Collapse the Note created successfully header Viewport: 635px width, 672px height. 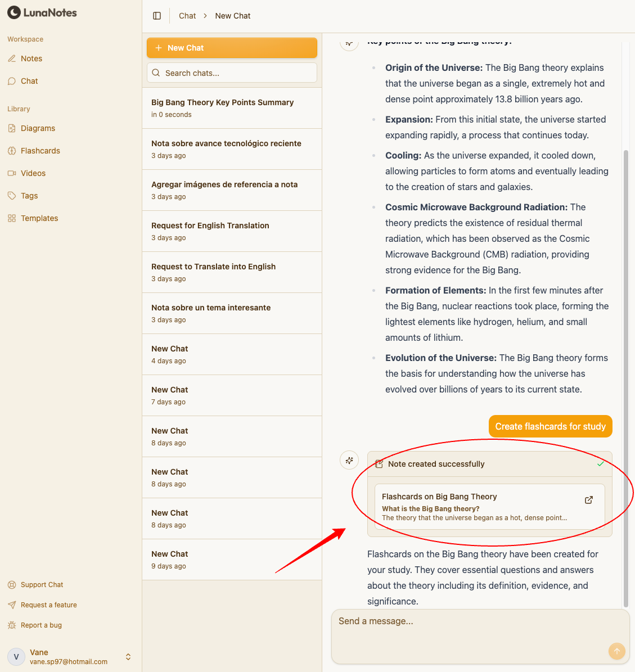point(489,464)
